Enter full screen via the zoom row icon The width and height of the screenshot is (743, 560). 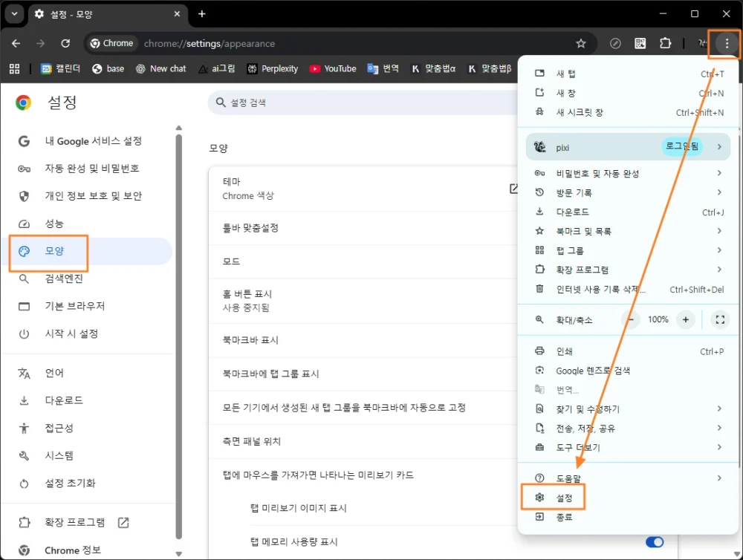pos(719,319)
